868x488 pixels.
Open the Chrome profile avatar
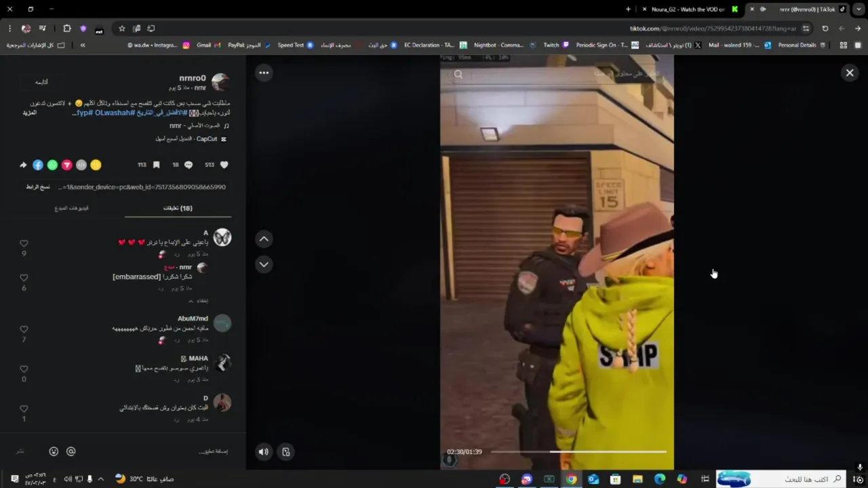pos(26,28)
